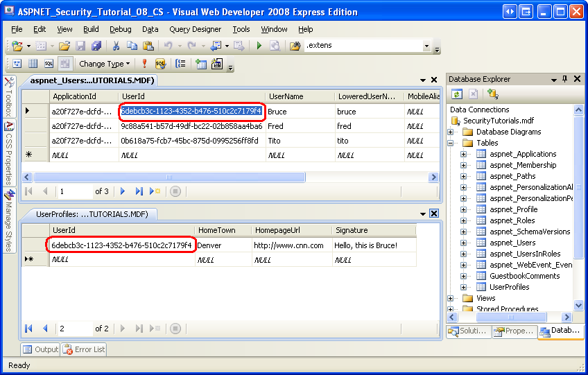Show the Criteria pane icon
Image resolution: width=588 pixels, height=375 pixels.
point(33,64)
